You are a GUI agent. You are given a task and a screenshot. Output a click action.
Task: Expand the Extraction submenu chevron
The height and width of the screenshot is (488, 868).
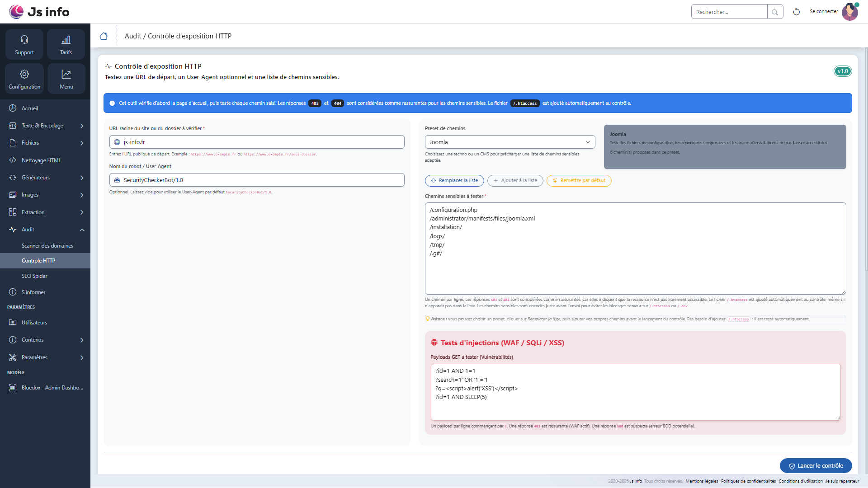click(82, 212)
